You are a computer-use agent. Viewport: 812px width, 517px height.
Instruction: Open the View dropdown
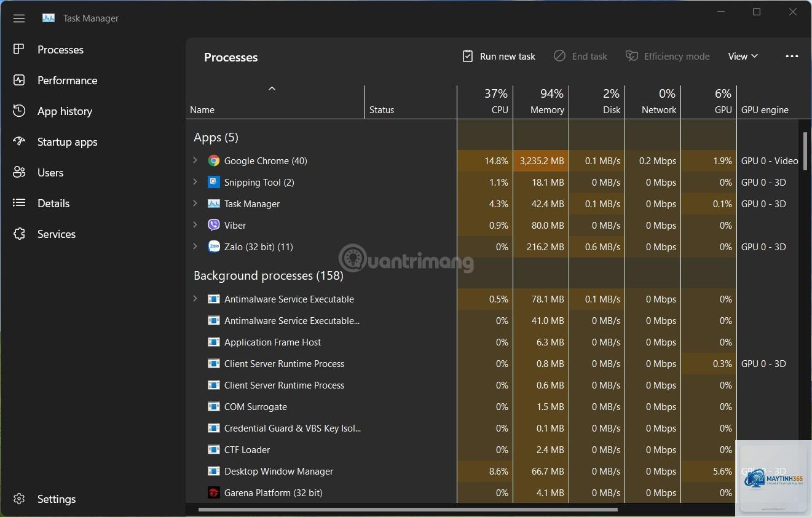[x=743, y=57]
